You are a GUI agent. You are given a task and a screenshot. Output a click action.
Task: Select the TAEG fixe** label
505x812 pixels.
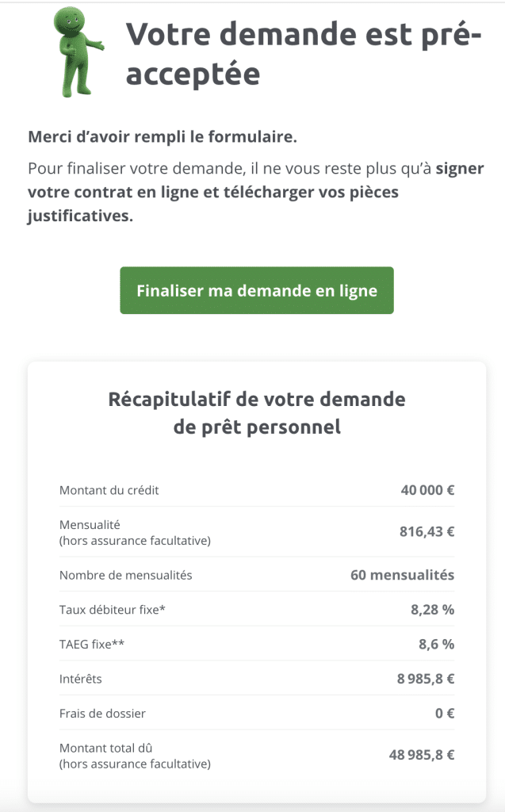[92, 645]
